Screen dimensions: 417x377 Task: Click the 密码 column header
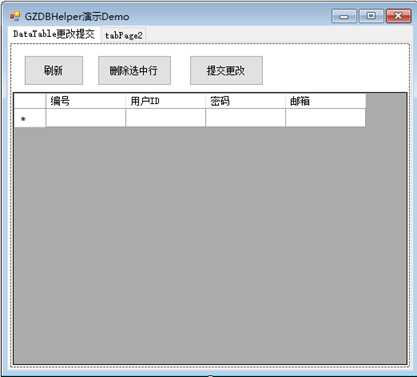click(x=246, y=101)
